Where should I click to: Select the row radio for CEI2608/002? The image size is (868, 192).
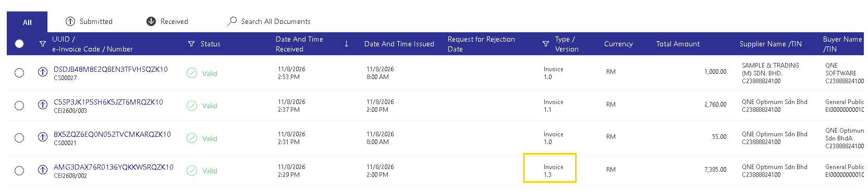coord(19,171)
